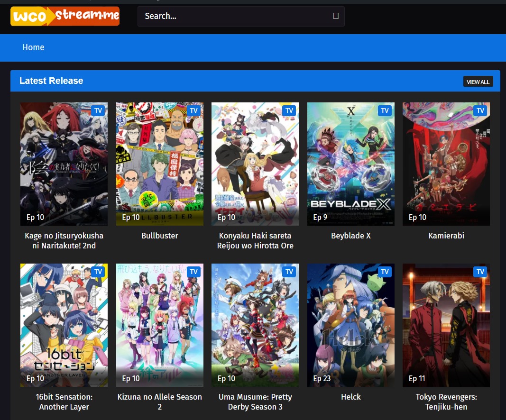
Task: Click Ep 10 label on 16bit Sensation poster
Action: click(35, 379)
